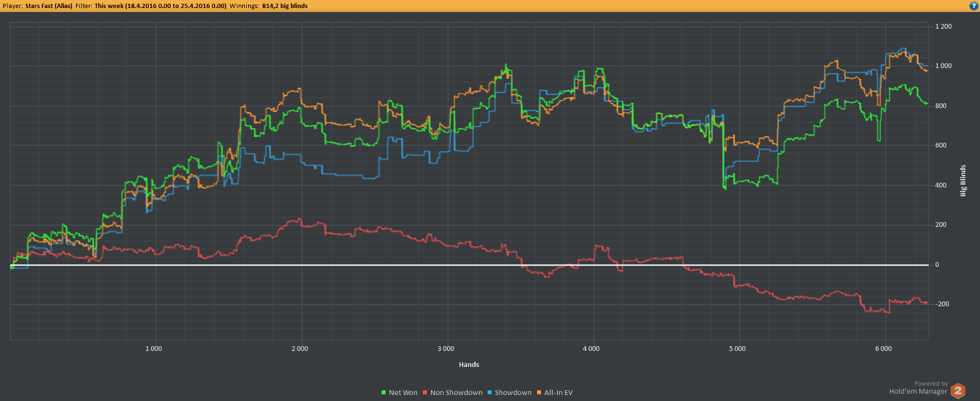The image size is (980, 401).
Task: Click the green Net Won color swatch
Action: coord(383,392)
